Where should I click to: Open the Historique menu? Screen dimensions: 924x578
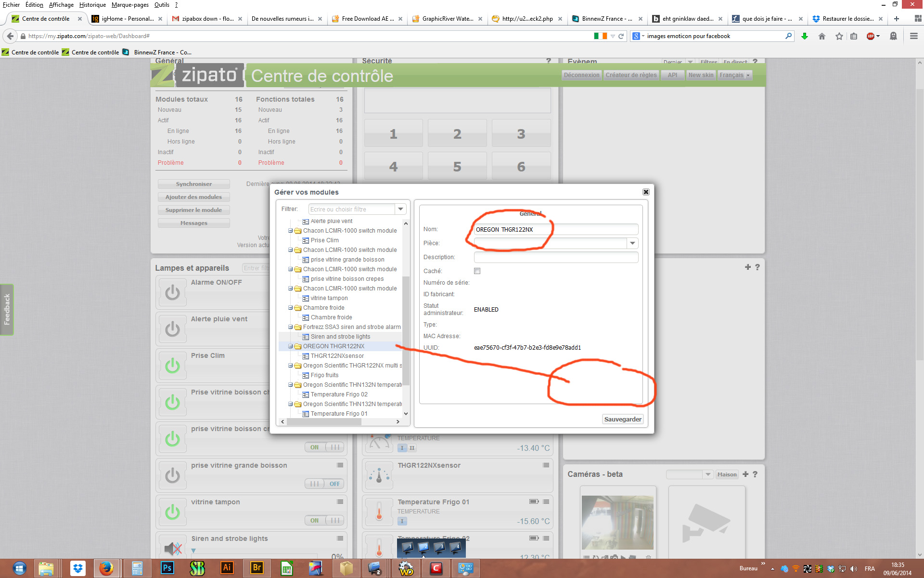[92, 5]
